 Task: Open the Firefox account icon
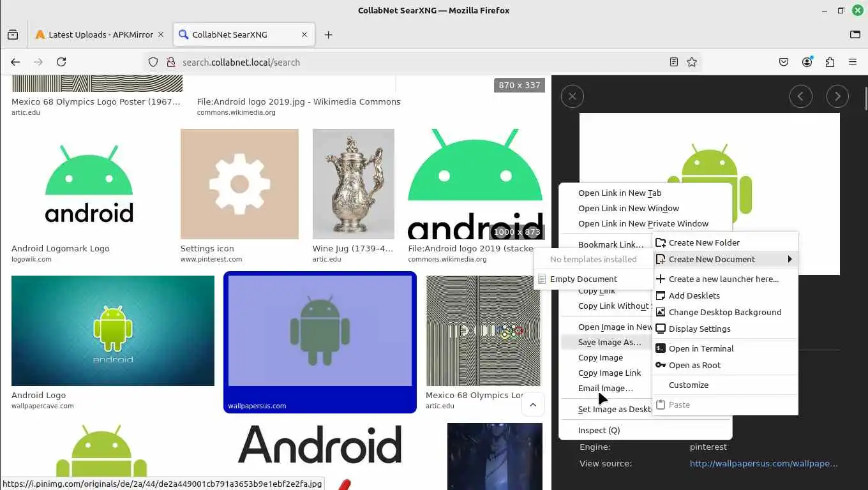807,62
